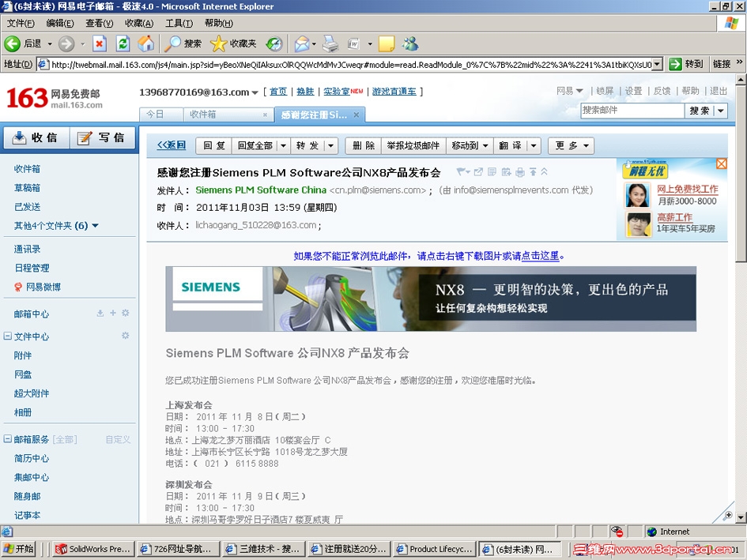Collapse the 文件中心 section
Screen dimensions: 747x560
point(8,336)
